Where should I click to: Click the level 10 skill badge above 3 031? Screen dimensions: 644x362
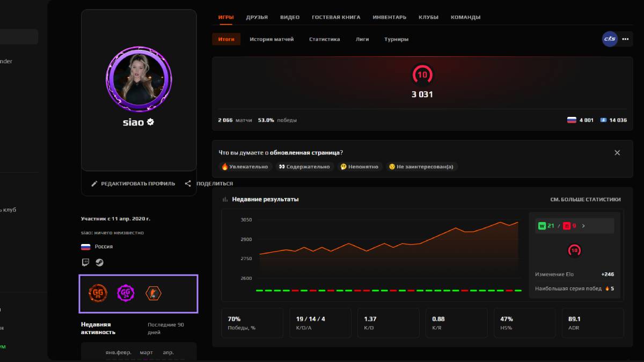click(x=422, y=75)
